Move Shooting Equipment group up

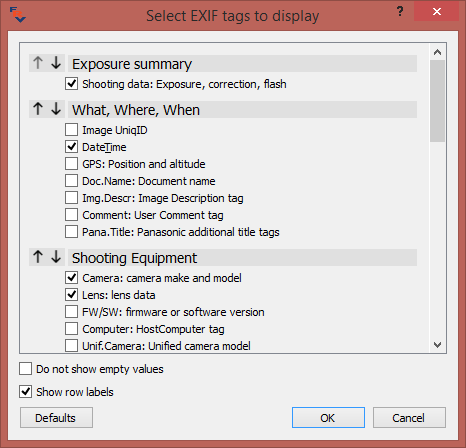(x=38, y=257)
